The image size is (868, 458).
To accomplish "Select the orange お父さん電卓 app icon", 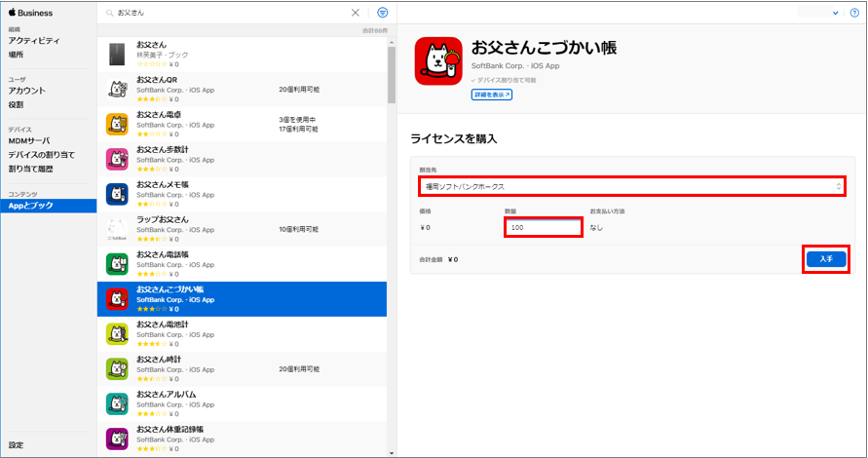I will tap(117, 124).
